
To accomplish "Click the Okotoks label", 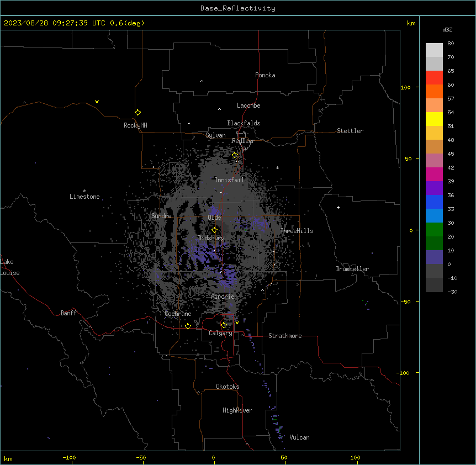I will pyautogui.click(x=228, y=387).
